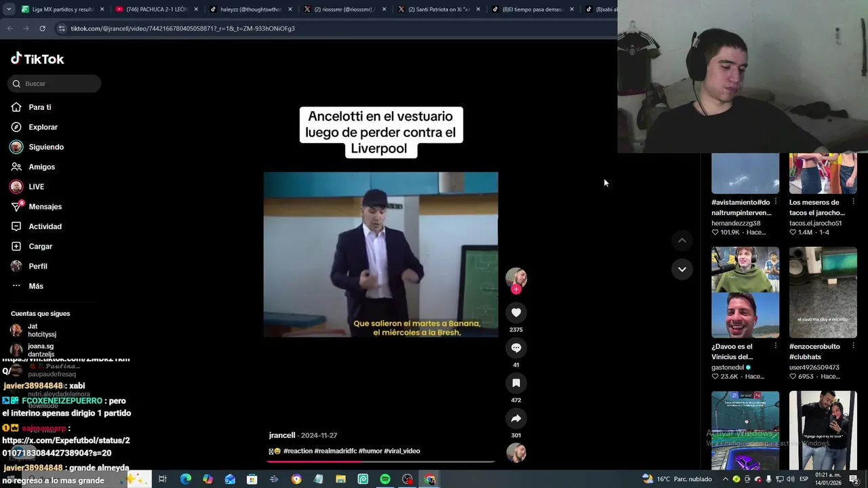Seek on the video progress bar
The height and width of the screenshot is (488, 868).
tap(380, 462)
